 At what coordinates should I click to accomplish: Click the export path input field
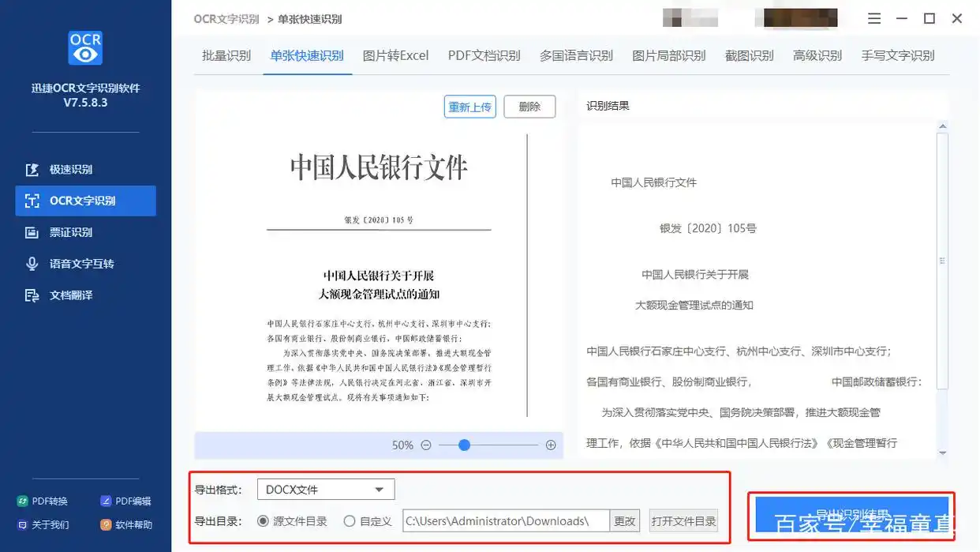(506, 521)
